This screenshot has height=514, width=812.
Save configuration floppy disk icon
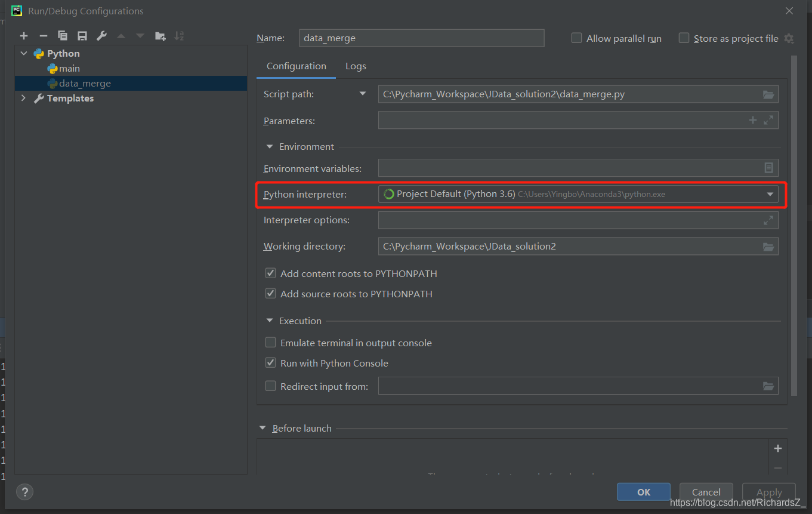pos(82,36)
